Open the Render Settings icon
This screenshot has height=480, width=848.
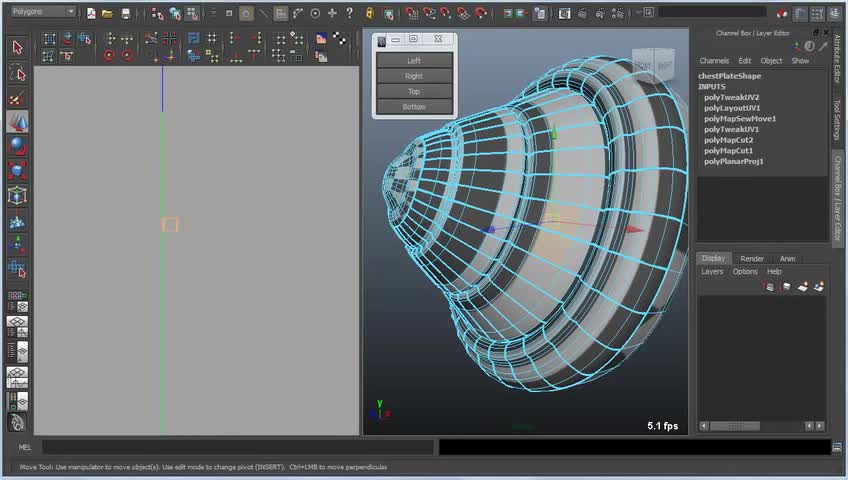coord(617,14)
